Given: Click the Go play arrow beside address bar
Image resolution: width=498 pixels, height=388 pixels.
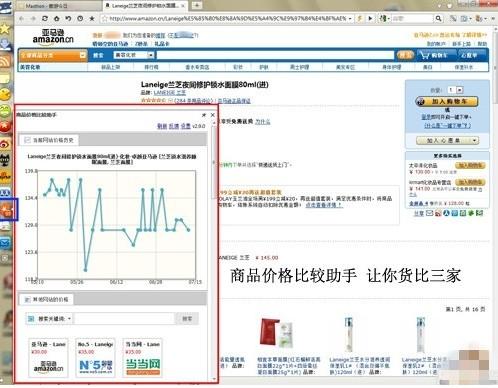Looking at the screenshot, I should [370, 19].
